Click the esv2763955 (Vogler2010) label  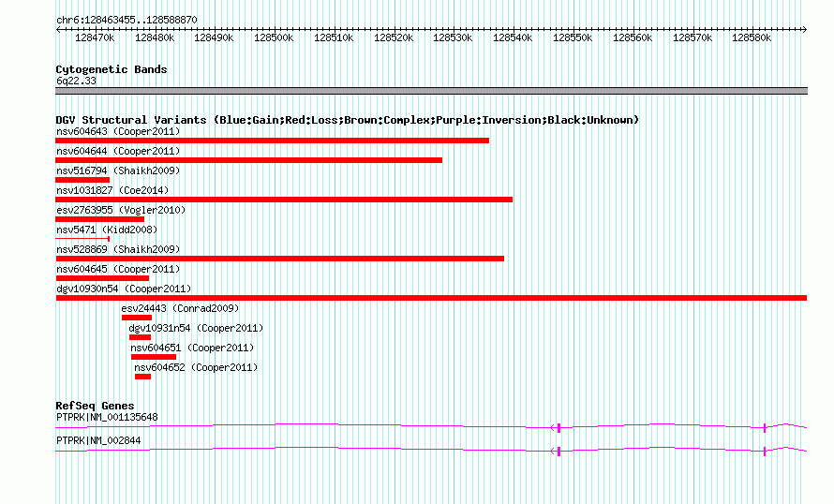(121, 210)
